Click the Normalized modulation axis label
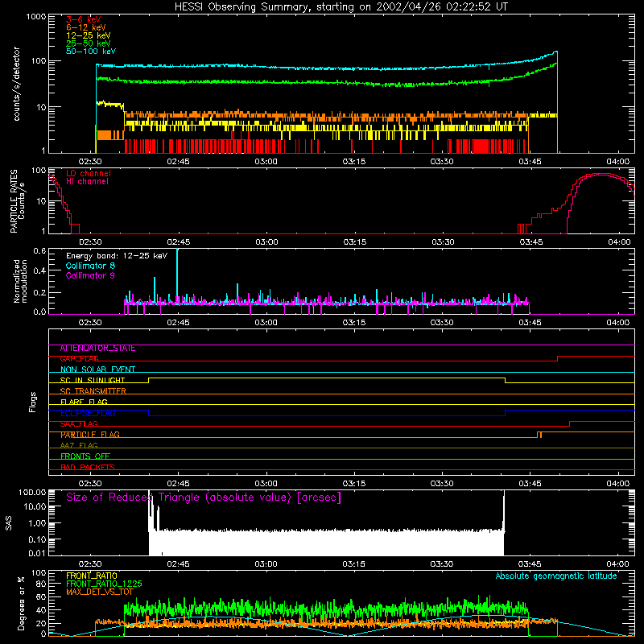The width and height of the screenshot is (644, 644). click(x=20, y=281)
